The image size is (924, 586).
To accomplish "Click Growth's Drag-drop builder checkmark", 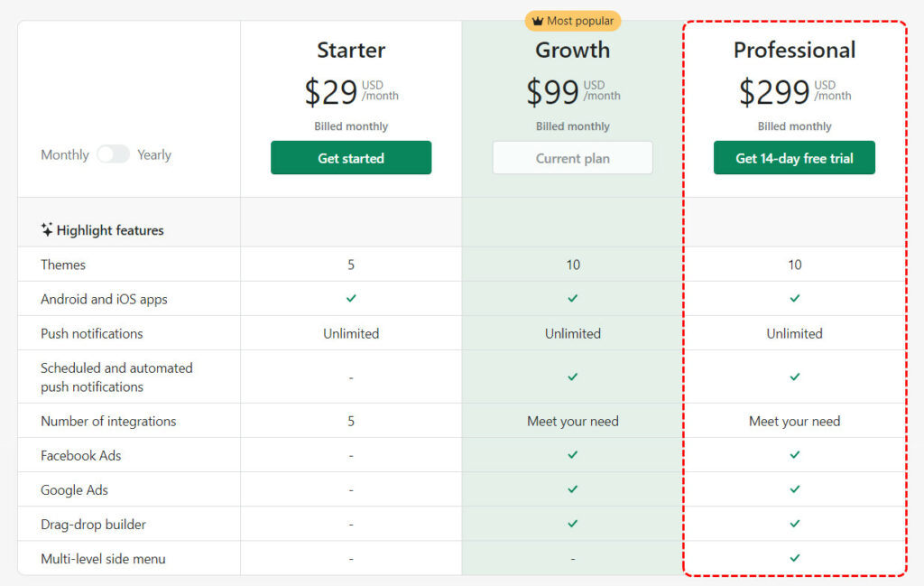I will [x=573, y=524].
